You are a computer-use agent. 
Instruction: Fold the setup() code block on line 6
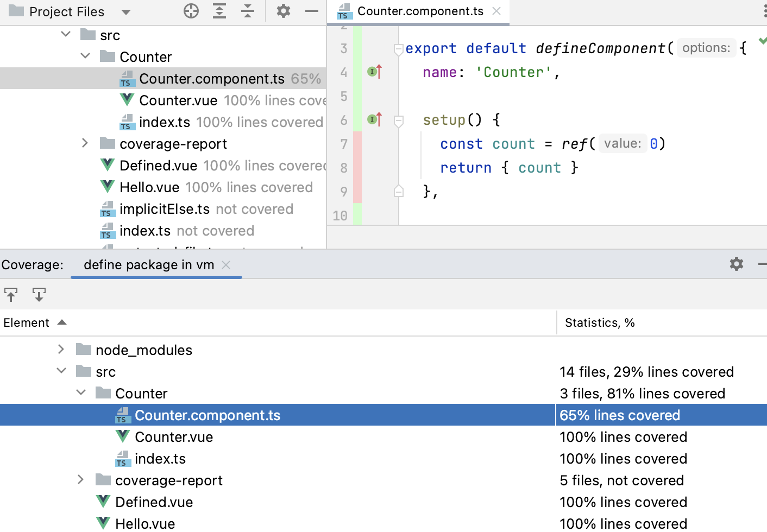point(399,120)
